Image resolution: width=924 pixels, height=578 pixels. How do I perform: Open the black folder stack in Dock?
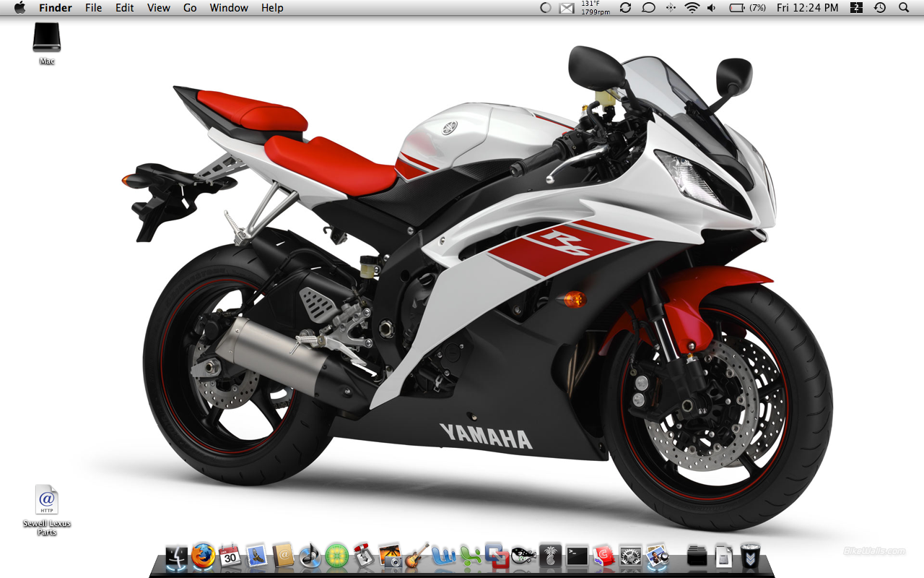pos(697,555)
